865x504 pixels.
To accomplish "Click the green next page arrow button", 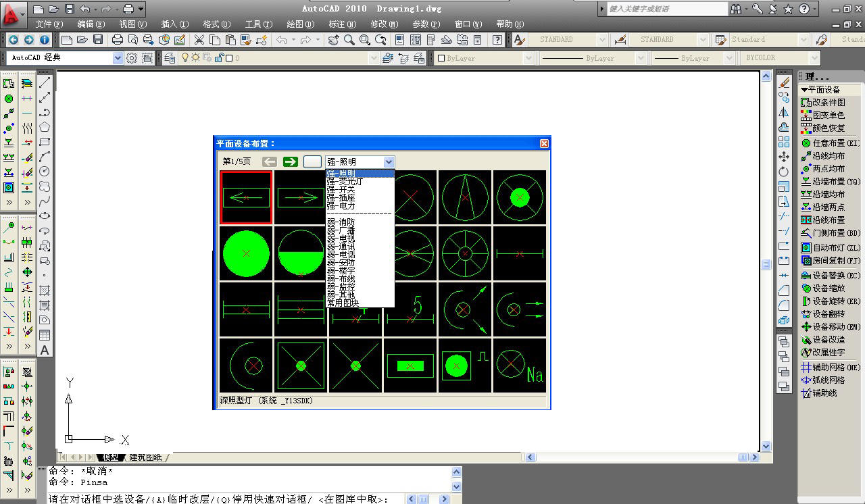I will [x=291, y=161].
